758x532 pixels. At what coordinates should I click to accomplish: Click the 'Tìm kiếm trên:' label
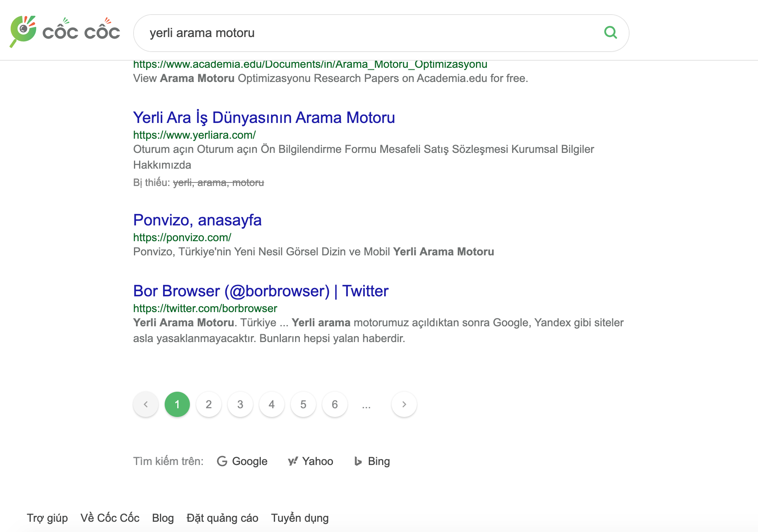168,461
